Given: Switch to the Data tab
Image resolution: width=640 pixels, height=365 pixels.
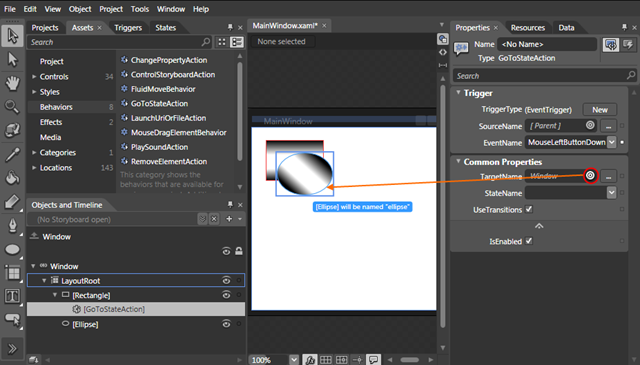Looking at the screenshot, I should click(566, 27).
